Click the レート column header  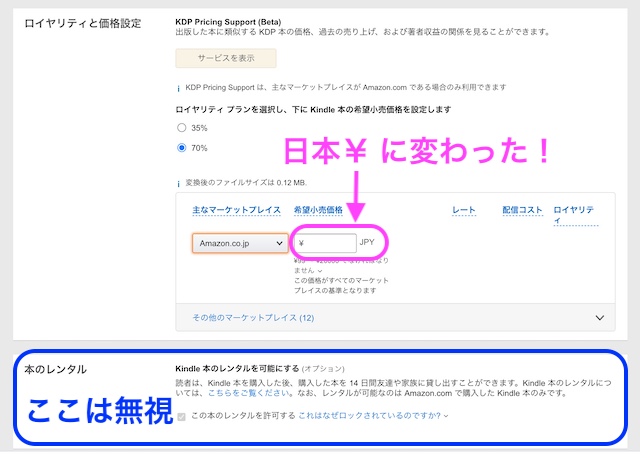pos(464,210)
